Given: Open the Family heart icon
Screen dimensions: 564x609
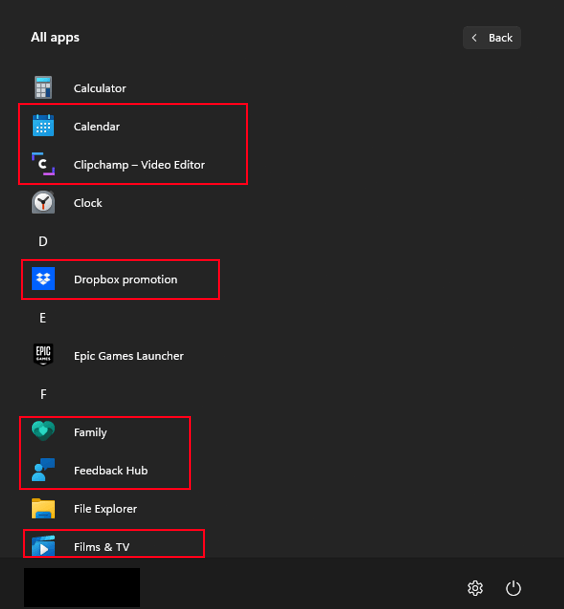Looking at the screenshot, I should pos(43,431).
